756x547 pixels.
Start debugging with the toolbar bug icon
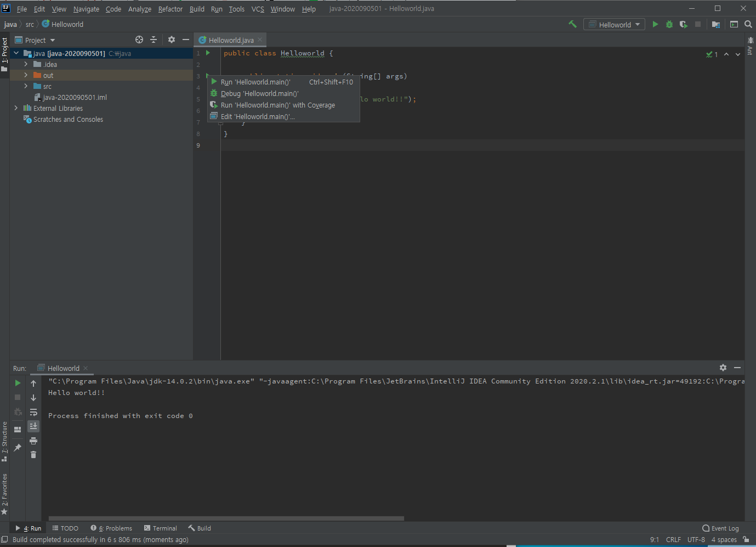(669, 24)
